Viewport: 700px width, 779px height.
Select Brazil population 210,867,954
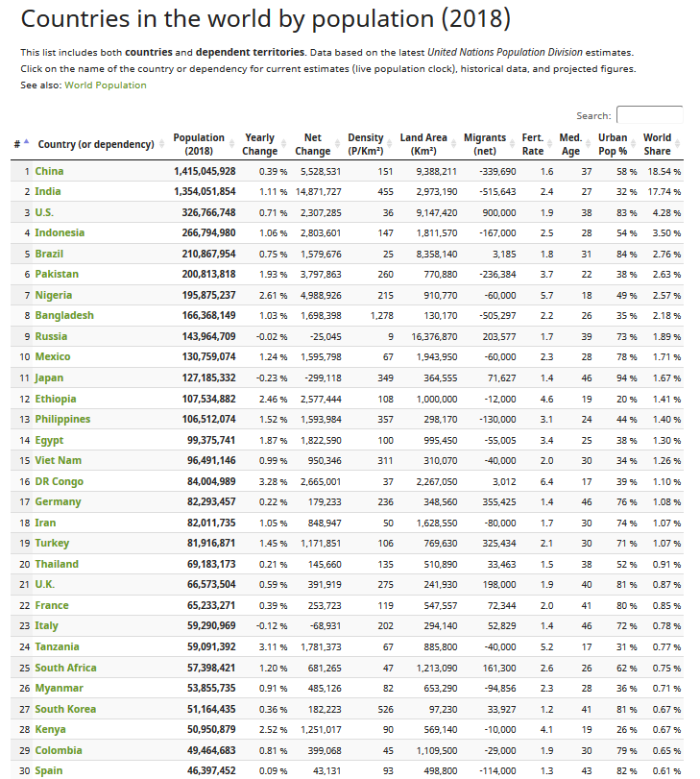coord(208,254)
